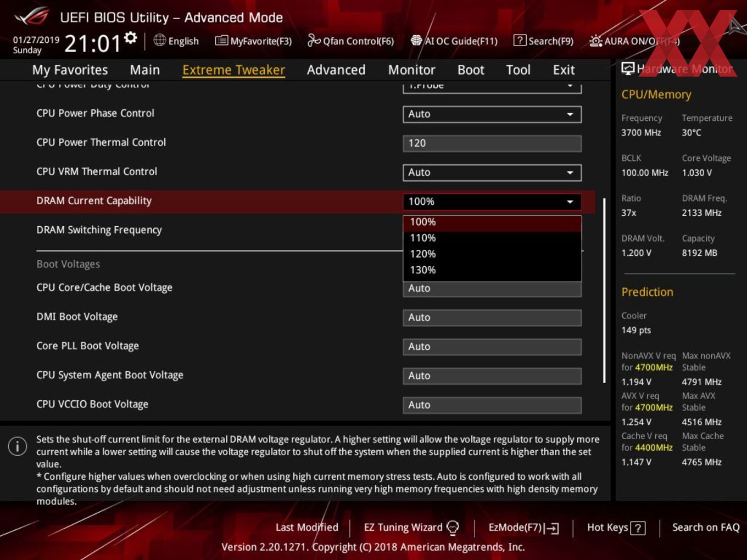
Task: Open Qfan Control fan icon
Action: (314, 40)
